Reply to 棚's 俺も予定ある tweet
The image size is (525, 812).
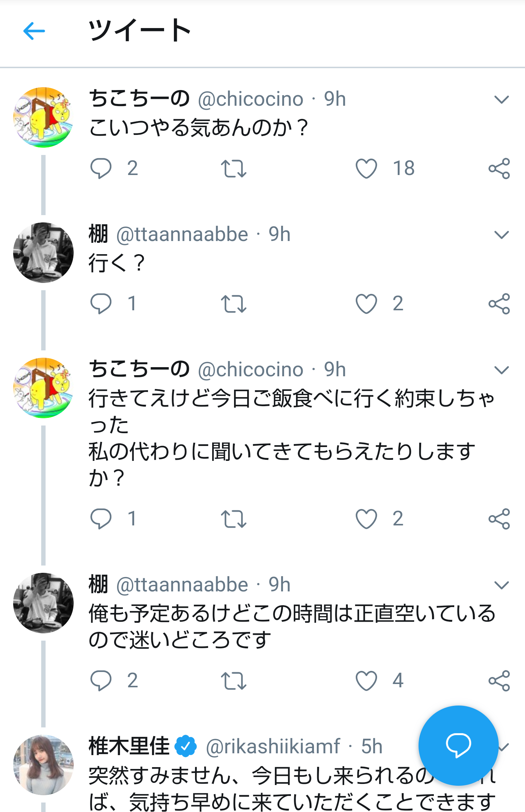coord(101,681)
